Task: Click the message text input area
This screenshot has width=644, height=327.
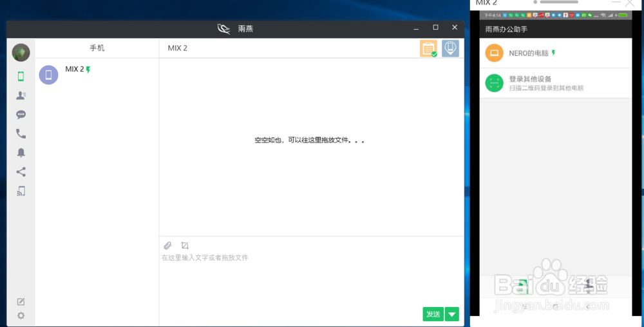Action: pos(311,280)
